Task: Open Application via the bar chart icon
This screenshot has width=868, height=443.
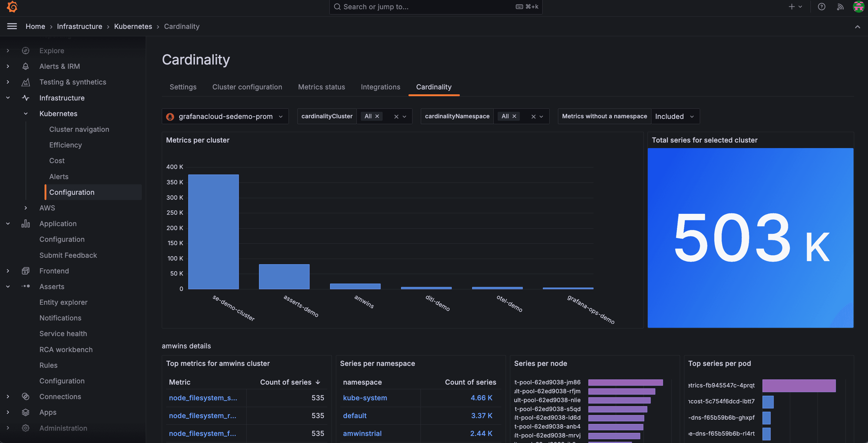Action: coord(26,223)
